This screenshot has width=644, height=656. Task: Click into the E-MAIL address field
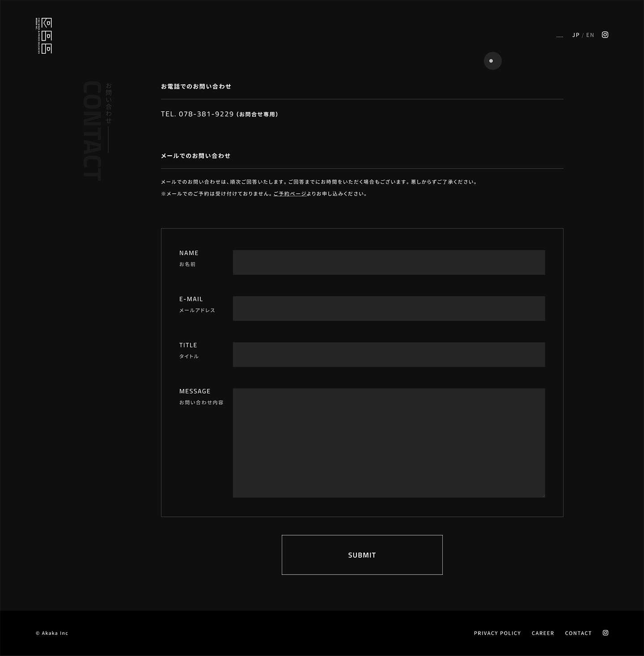389,308
